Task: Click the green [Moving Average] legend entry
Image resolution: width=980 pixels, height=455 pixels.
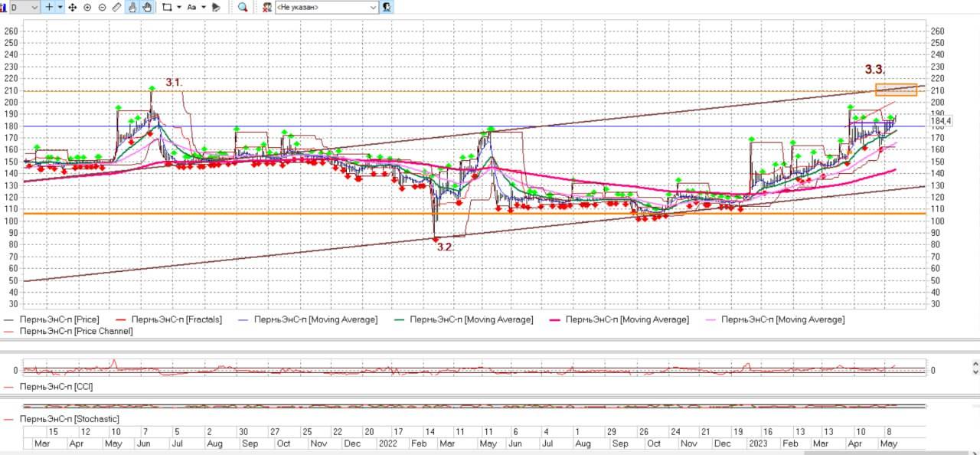Action: click(x=463, y=319)
